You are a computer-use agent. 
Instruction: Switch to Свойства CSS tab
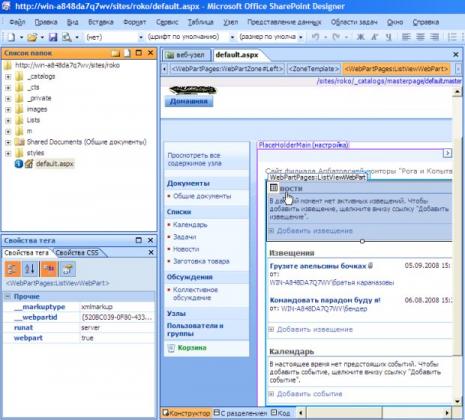click(x=77, y=253)
